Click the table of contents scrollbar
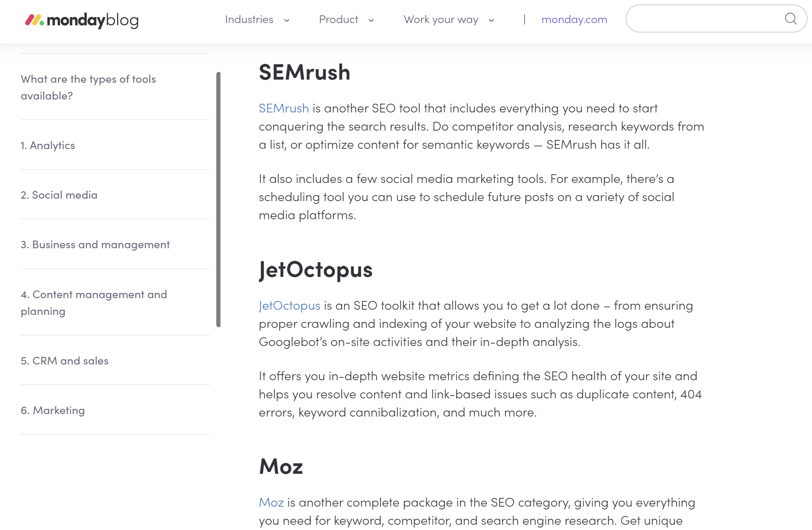This screenshot has width=812, height=530. point(218,199)
